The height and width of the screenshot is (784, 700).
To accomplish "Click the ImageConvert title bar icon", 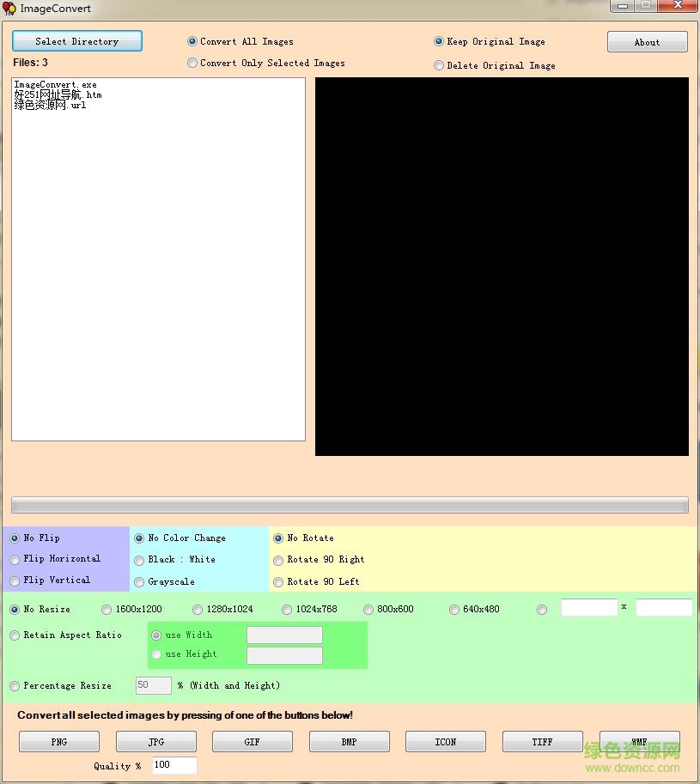I will (x=9, y=9).
